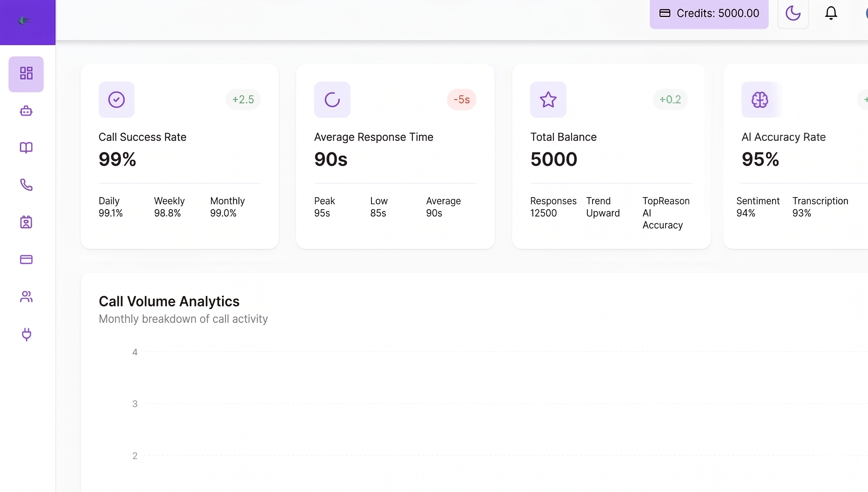Toggle dark mode with the moon icon
The width and height of the screenshot is (868, 492).
point(793,13)
